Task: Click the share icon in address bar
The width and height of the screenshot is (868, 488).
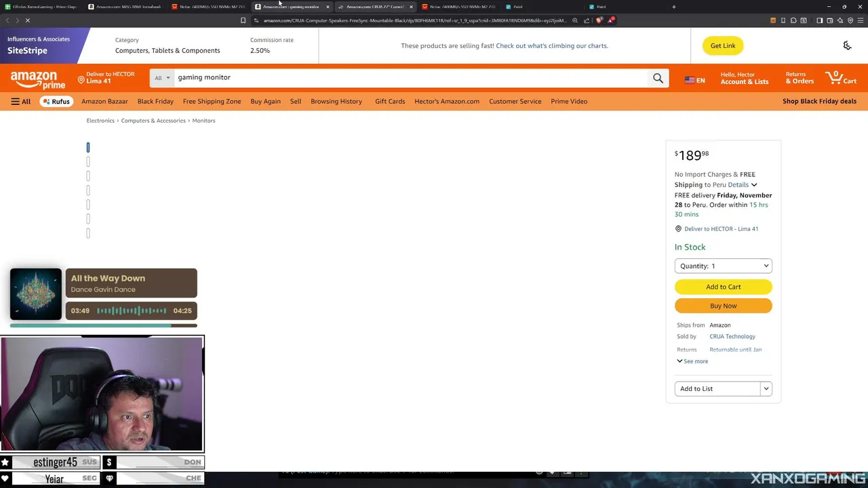Action: tap(587, 20)
